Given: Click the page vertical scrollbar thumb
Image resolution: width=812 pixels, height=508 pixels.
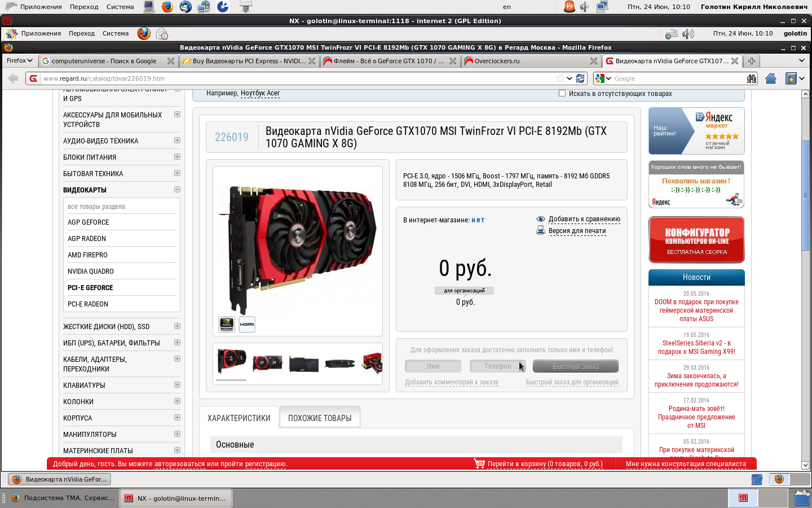Looking at the screenshot, I should tap(805, 195).
